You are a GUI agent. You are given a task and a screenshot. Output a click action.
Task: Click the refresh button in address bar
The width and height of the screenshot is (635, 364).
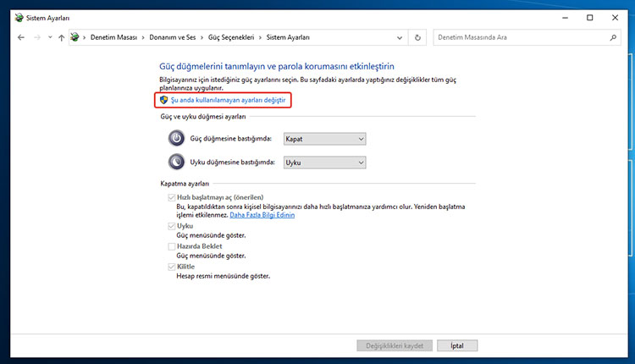coord(417,38)
